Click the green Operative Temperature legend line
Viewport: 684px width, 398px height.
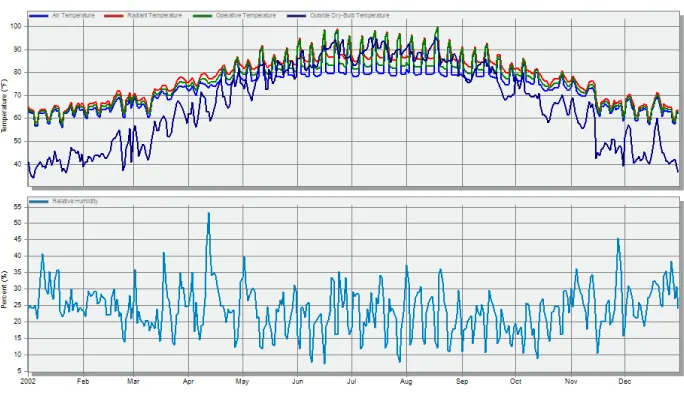click(x=202, y=16)
